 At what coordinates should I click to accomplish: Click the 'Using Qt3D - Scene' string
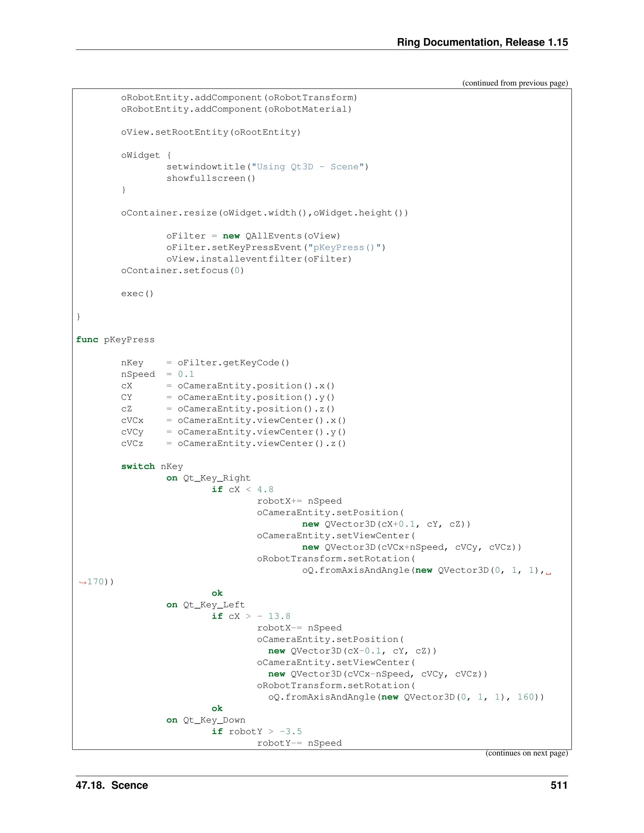(x=308, y=167)
